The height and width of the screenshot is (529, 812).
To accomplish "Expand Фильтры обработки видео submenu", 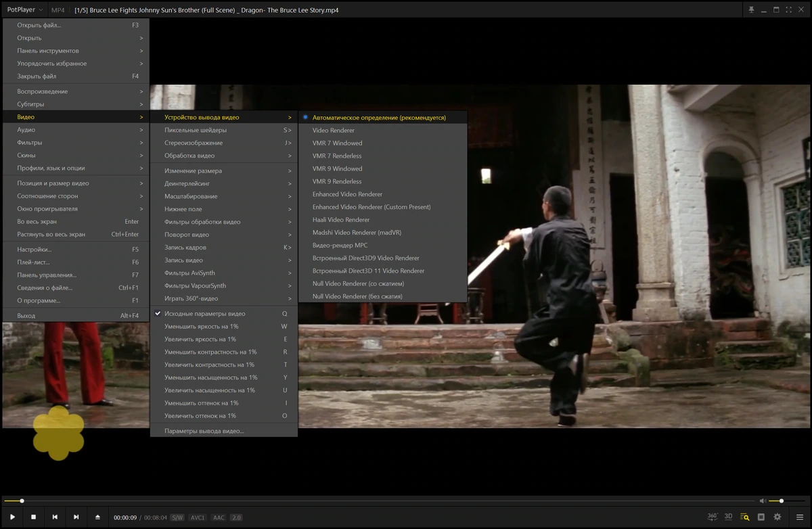I will [223, 223].
